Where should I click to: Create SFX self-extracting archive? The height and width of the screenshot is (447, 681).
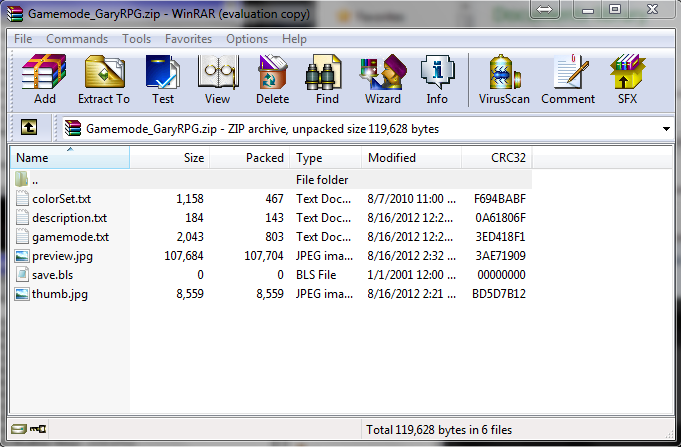627,80
